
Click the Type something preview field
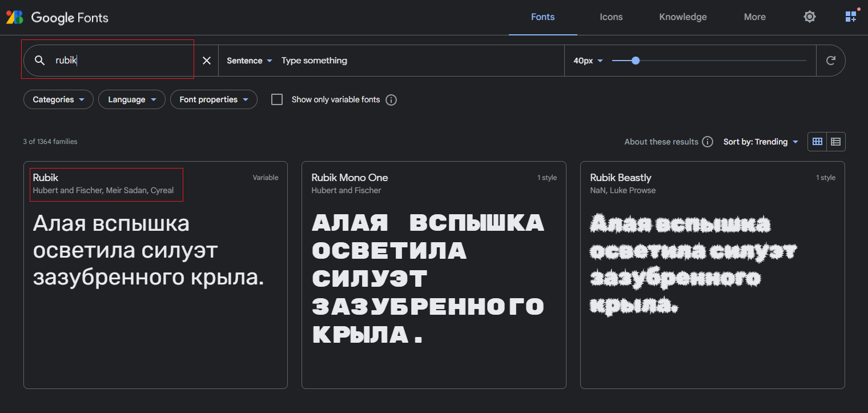420,61
